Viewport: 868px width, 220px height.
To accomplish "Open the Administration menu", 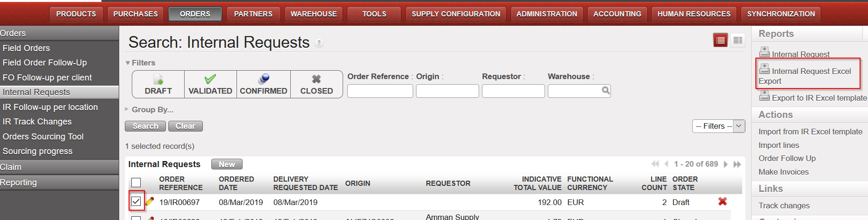I will 546,14.
